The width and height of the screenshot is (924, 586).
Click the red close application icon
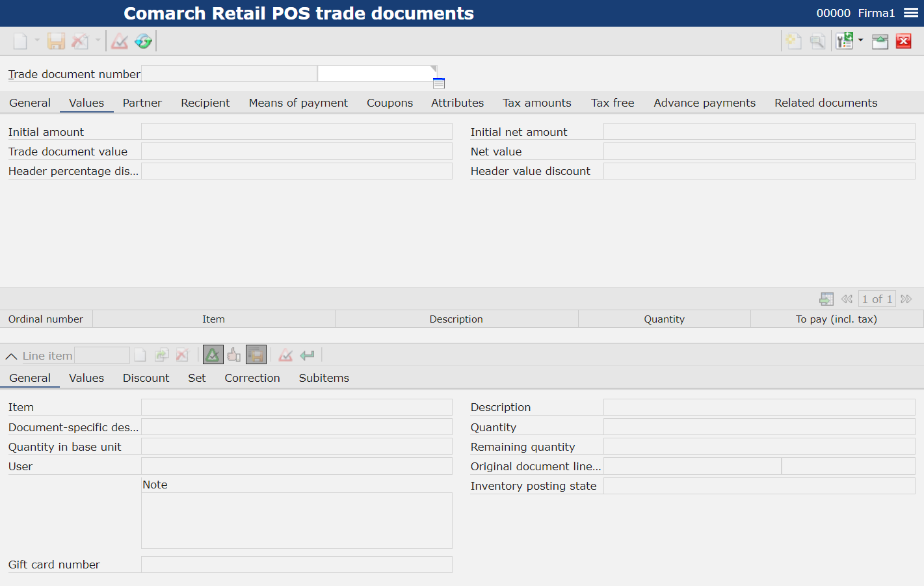pyautogui.click(x=904, y=42)
